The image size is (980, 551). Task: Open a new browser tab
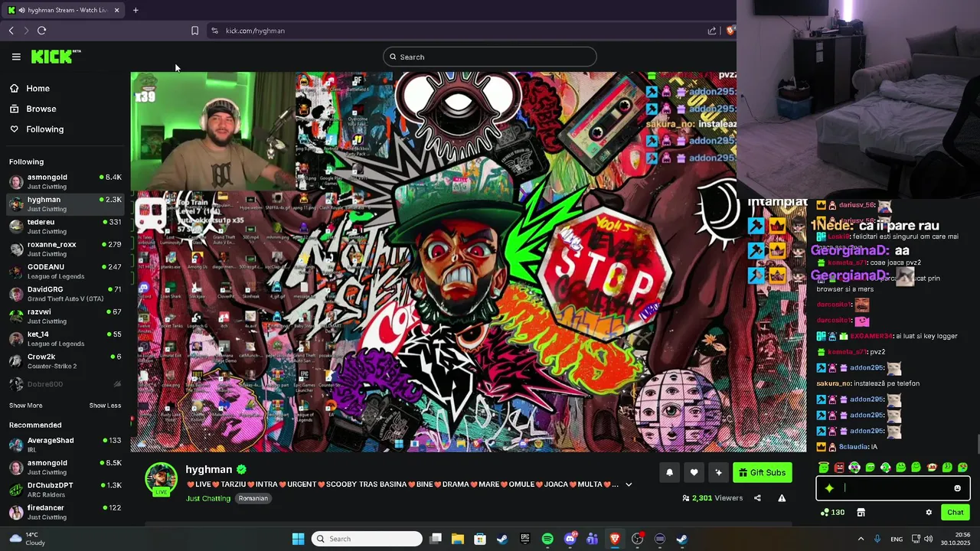point(136,10)
